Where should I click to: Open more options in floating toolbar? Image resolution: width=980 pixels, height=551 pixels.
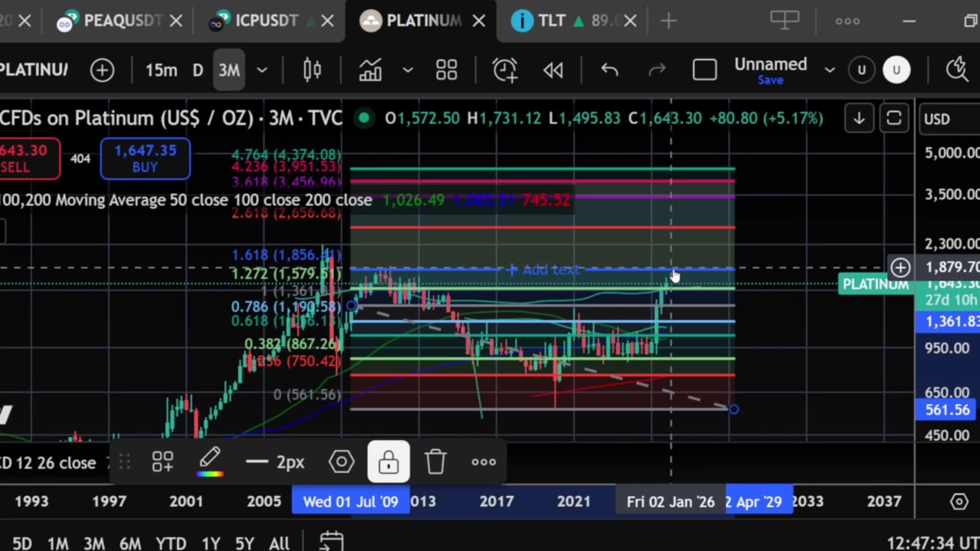[x=484, y=461]
